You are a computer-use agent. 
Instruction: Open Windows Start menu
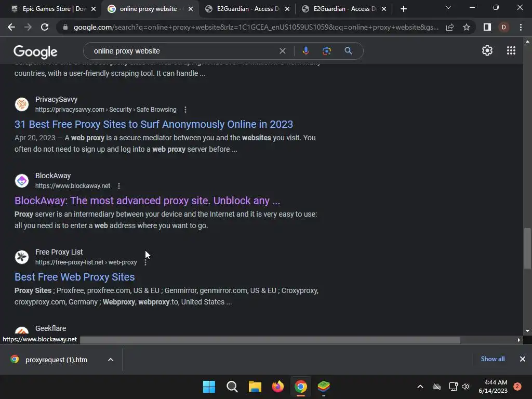(x=209, y=387)
